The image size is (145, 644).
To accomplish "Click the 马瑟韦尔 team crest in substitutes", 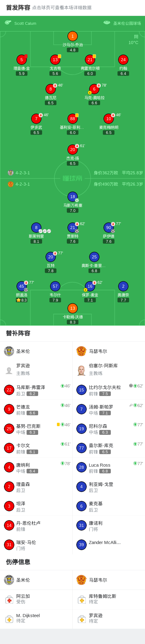I will click(82, 351).
